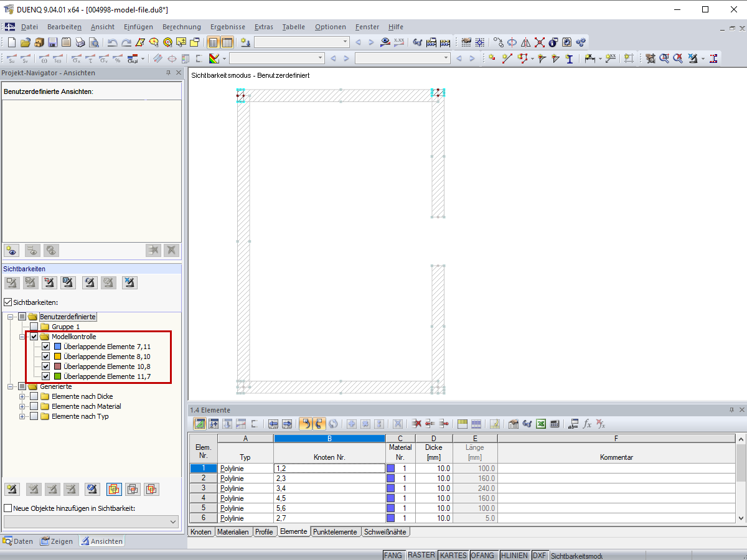
Task: Switch to the Schweißnähte table tab
Action: 385,532
